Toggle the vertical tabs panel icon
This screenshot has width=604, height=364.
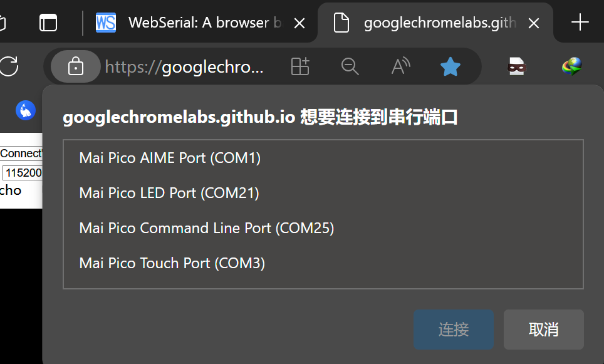point(48,23)
